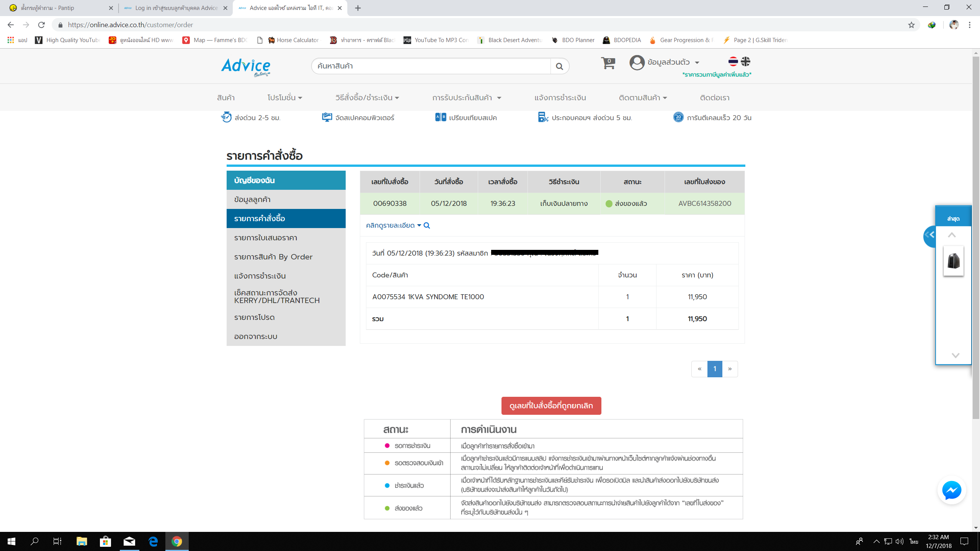
Task: Open Facebook Messenger chat bubble
Action: click(951, 490)
